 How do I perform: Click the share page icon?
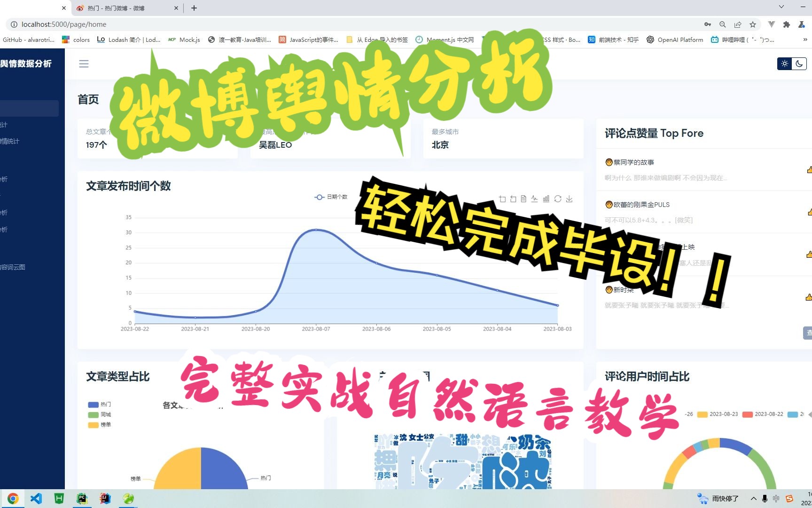738,24
